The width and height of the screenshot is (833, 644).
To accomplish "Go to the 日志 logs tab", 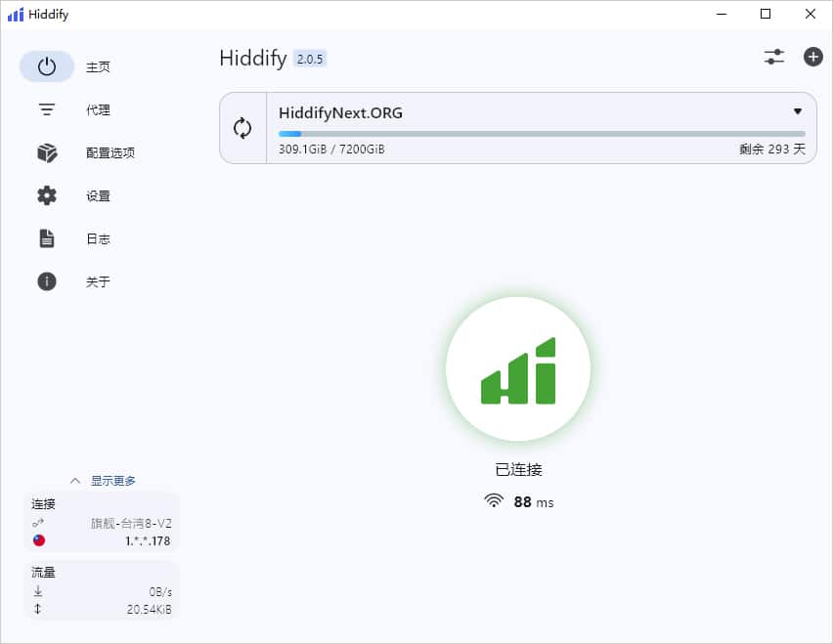I will 98,238.
